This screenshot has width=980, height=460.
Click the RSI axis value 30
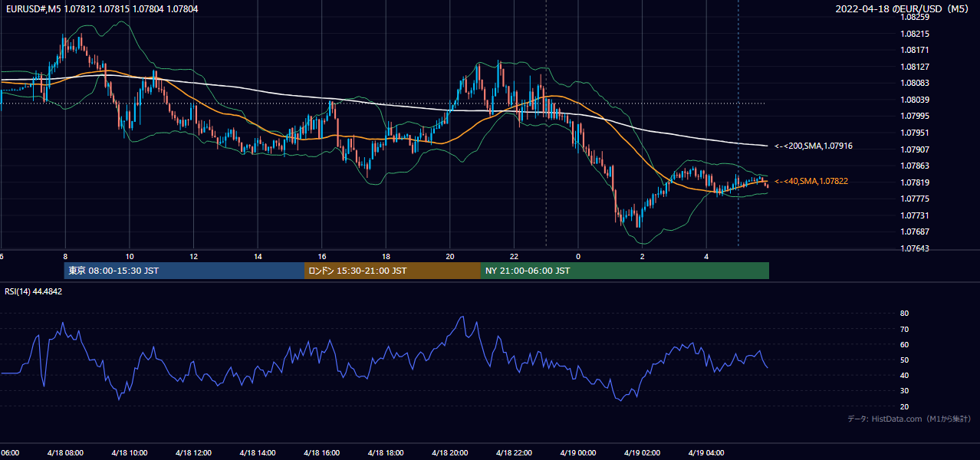904,391
